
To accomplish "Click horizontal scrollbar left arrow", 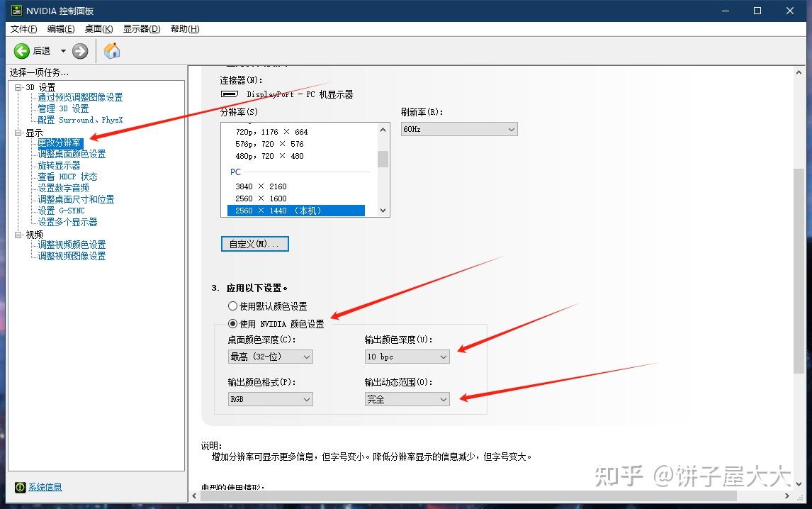I will (x=195, y=496).
